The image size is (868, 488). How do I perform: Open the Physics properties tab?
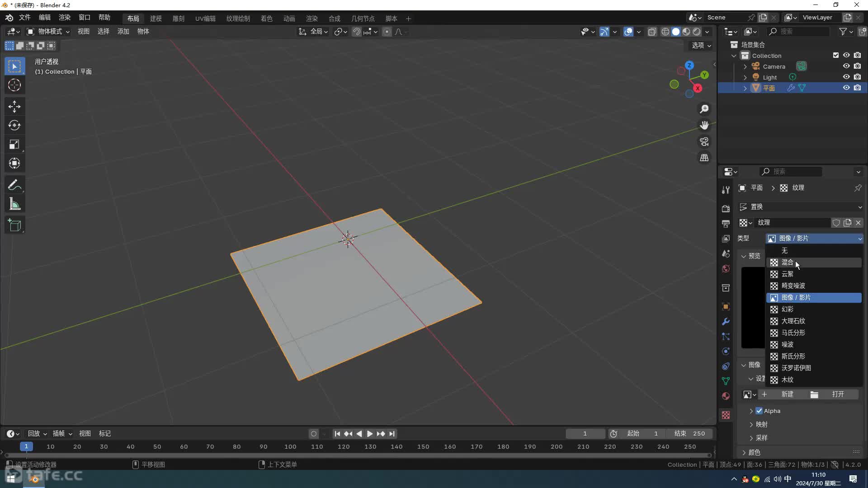click(x=726, y=352)
